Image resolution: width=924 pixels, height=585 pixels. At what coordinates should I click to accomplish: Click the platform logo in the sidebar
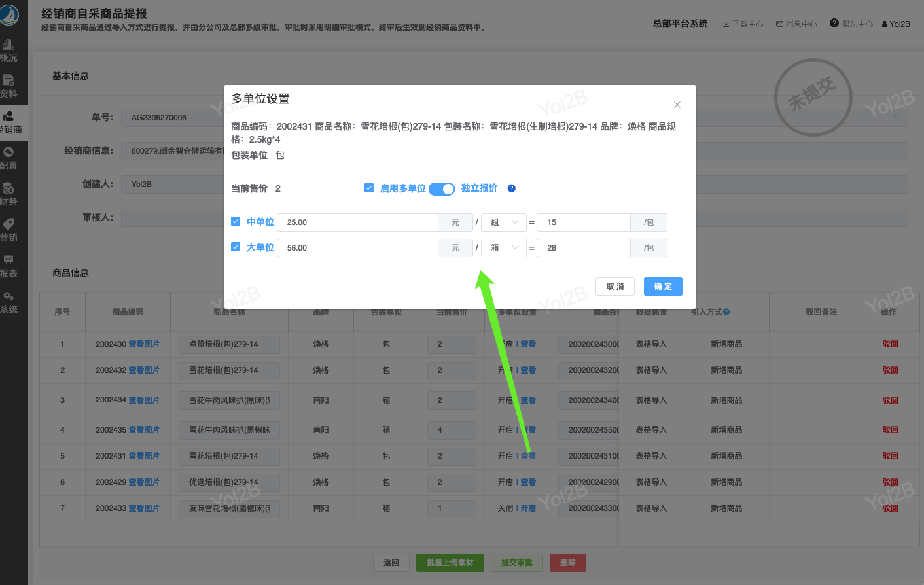coord(9,14)
